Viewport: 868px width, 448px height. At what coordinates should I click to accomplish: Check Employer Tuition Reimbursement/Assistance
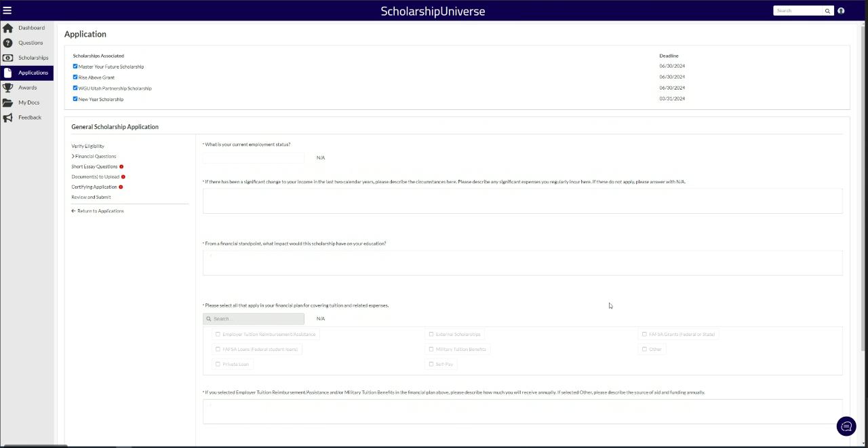pos(218,334)
